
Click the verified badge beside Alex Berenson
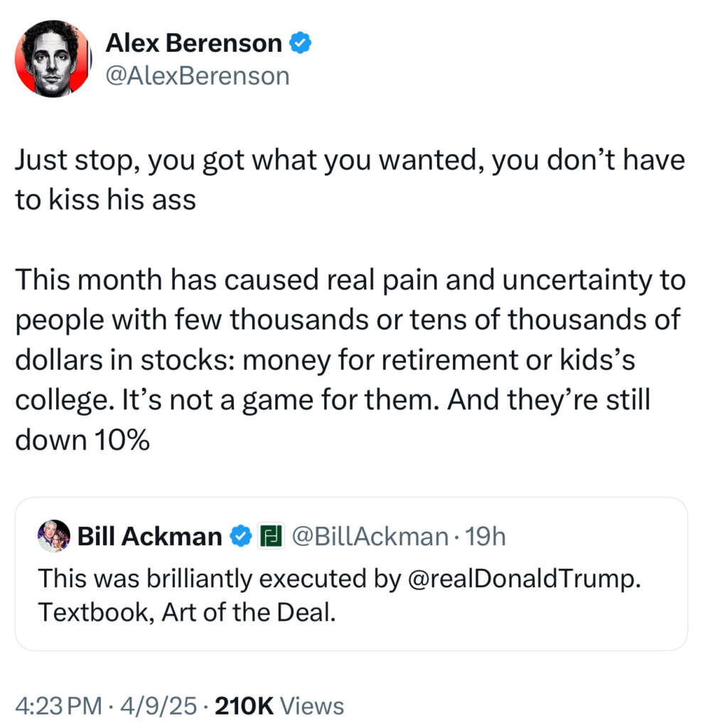pyautogui.click(x=301, y=44)
